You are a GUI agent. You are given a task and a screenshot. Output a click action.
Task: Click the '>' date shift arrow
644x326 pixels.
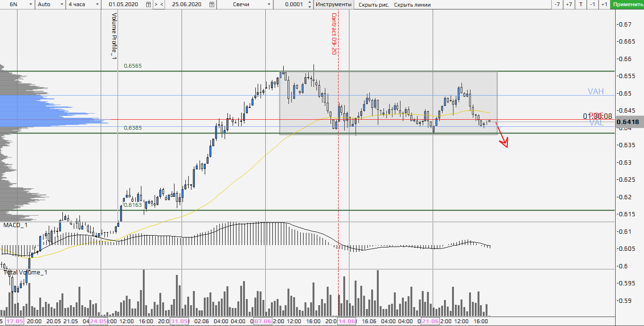[156, 4]
